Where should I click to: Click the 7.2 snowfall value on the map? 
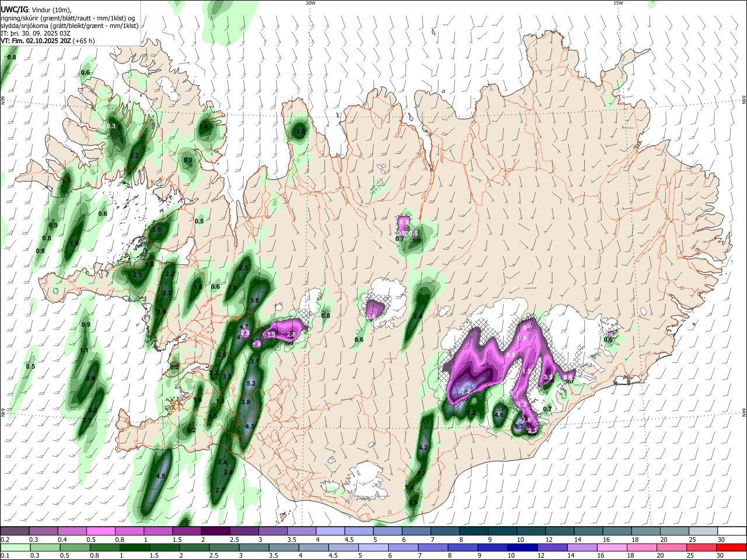pyautogui.click(x=466, y=391)
